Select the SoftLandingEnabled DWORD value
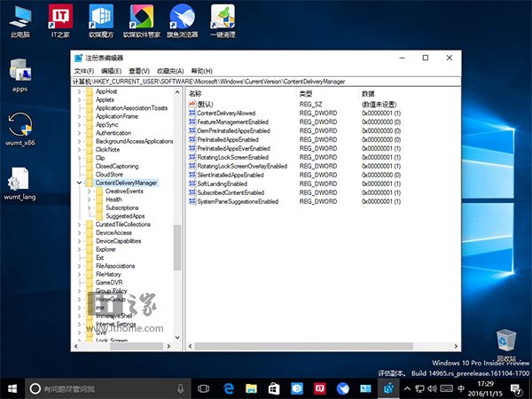The width and height of the screenshot is (532, 399). [x=223, y=184]
